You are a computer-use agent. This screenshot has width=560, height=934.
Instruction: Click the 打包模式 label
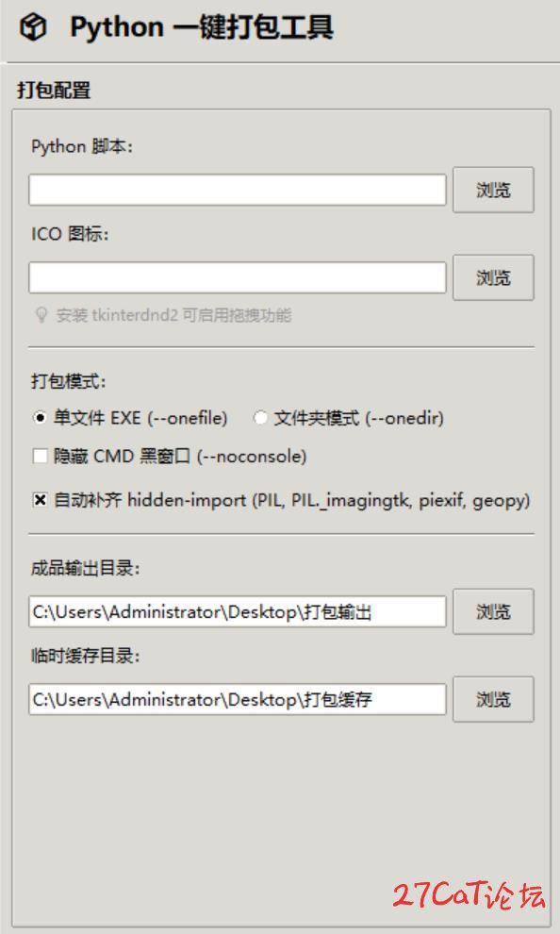(69, 381)
